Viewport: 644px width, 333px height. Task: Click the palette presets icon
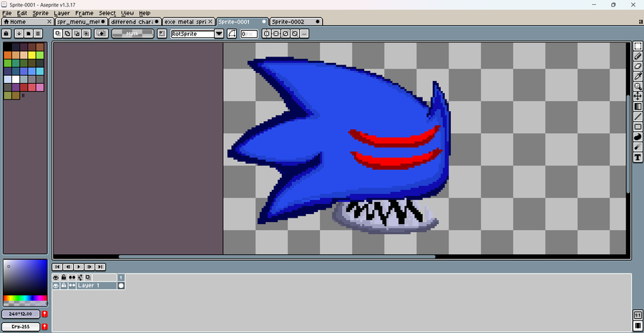29,34
